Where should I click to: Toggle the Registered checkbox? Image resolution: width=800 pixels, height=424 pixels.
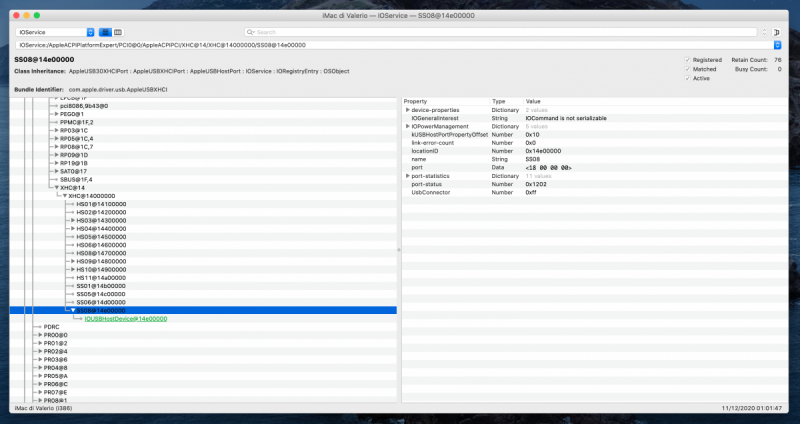pyautogui.click(x=687, y=60)
